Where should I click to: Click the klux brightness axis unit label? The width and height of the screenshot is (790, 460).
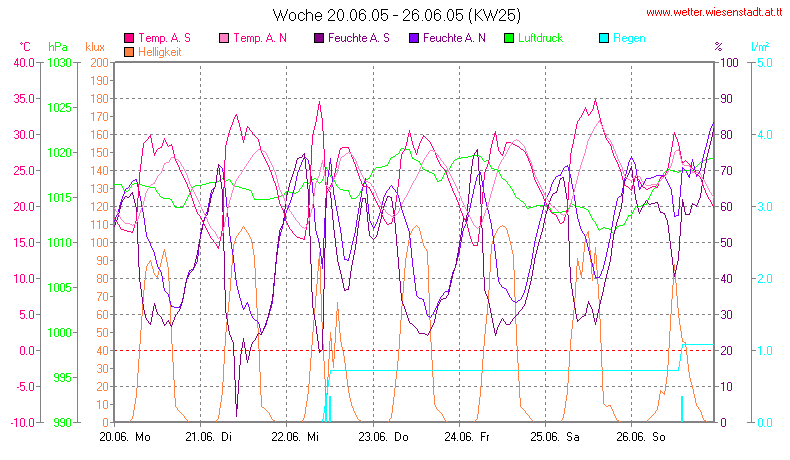[95, 47]
